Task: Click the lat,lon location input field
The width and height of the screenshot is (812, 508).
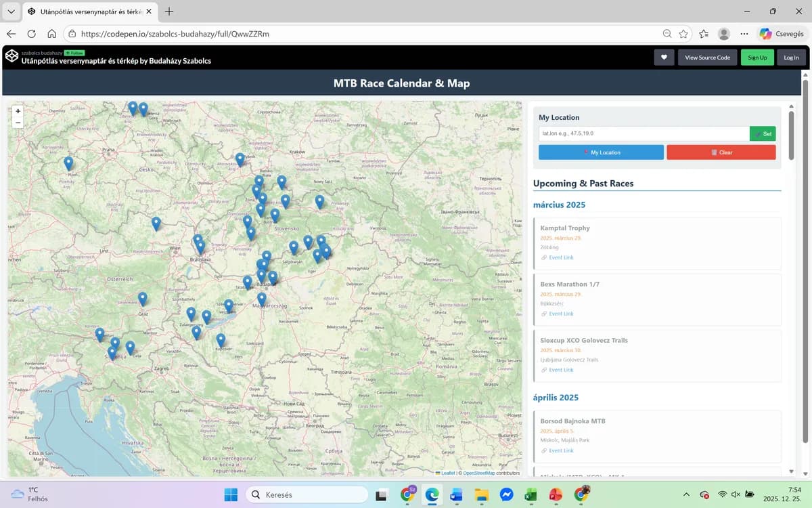Action: (x=644, y=133)
